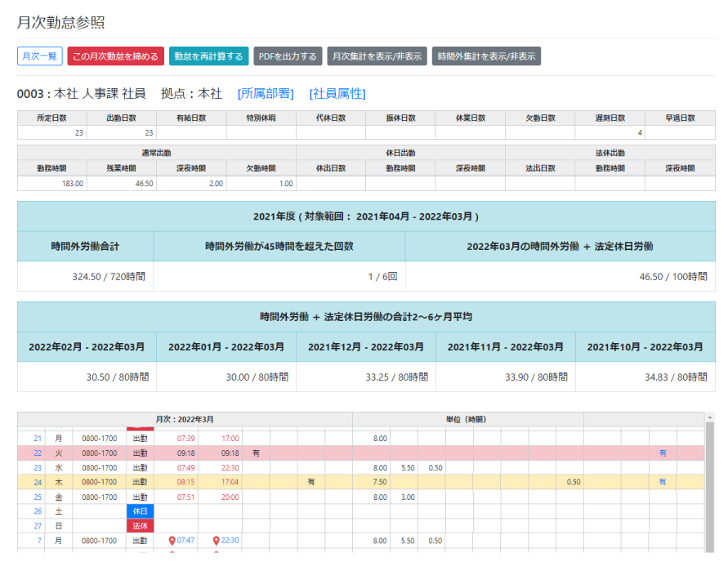Click the 2.00 late-night hours value

click(216, 184)
